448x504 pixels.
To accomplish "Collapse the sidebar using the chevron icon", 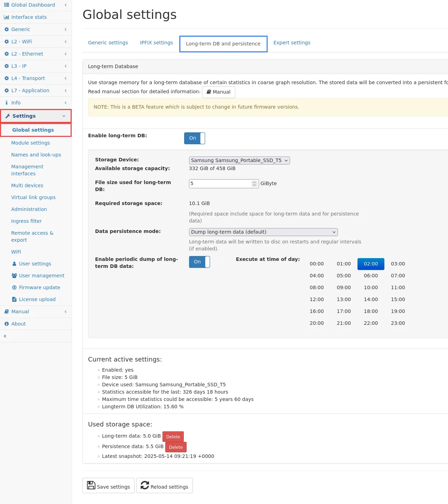I will point(5,336).
